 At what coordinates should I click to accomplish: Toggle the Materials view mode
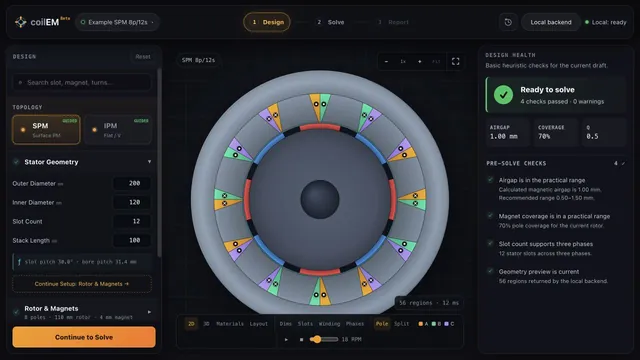point(230,324)
